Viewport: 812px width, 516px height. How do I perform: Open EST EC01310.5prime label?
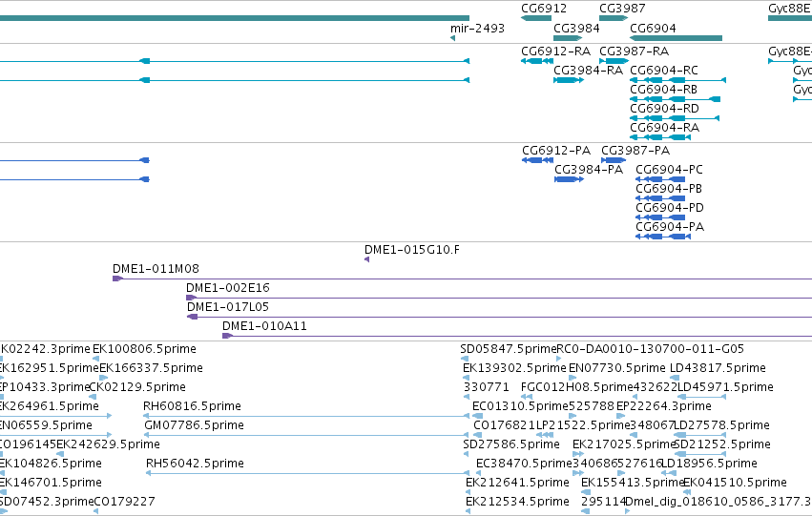pos(520,407)
